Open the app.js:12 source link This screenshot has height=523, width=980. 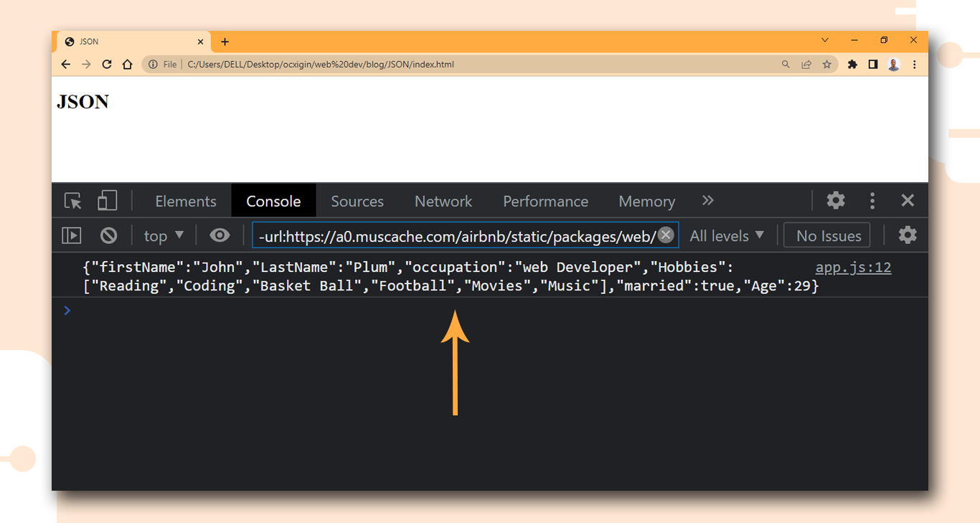coord(854,268)
